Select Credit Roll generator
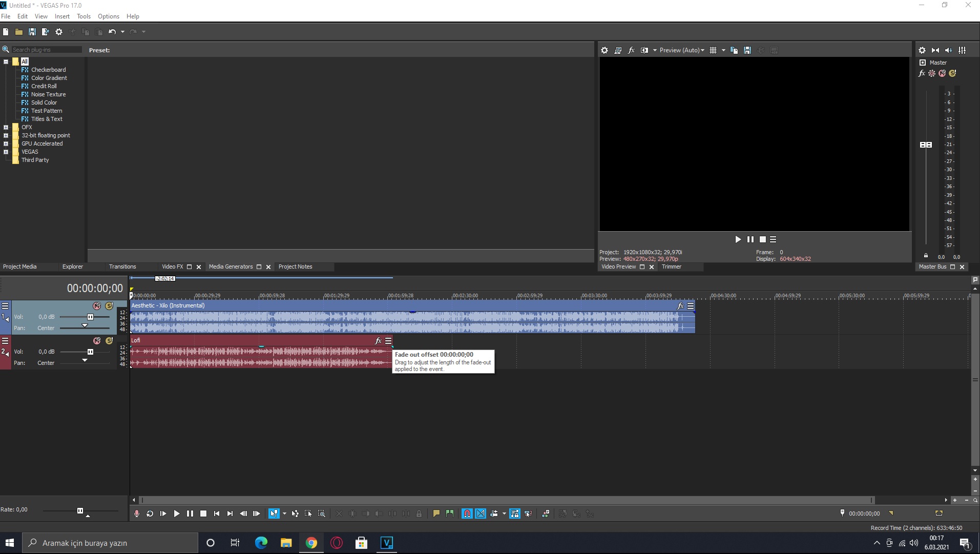 point(44,86)
